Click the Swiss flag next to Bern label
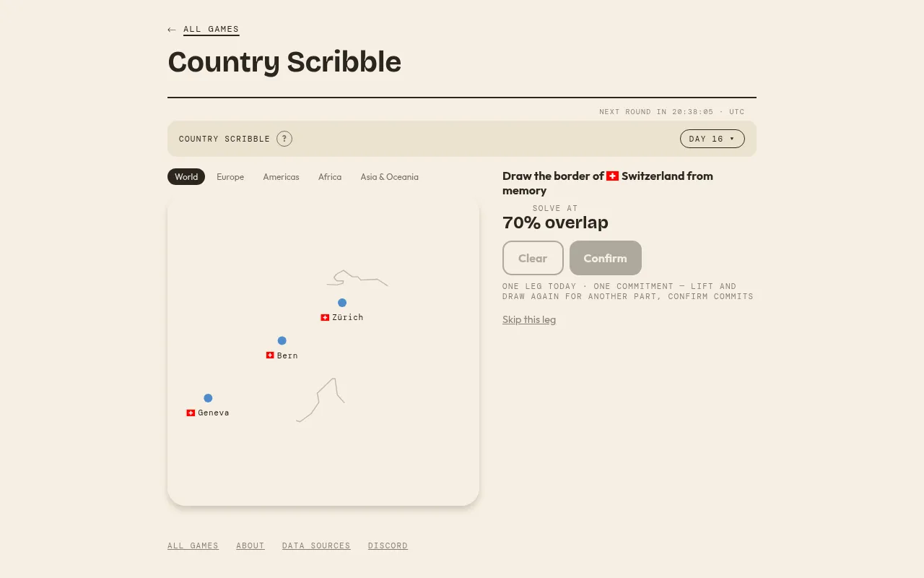 270,355
